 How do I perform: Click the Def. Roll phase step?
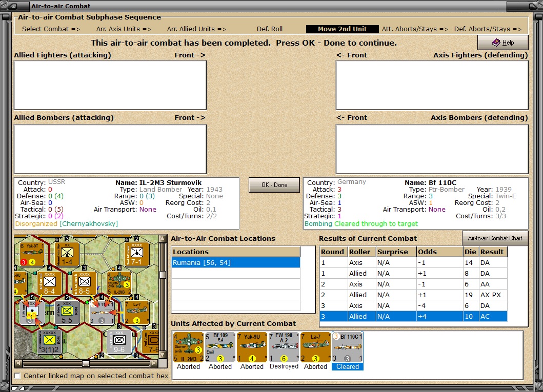coord(268,29)
